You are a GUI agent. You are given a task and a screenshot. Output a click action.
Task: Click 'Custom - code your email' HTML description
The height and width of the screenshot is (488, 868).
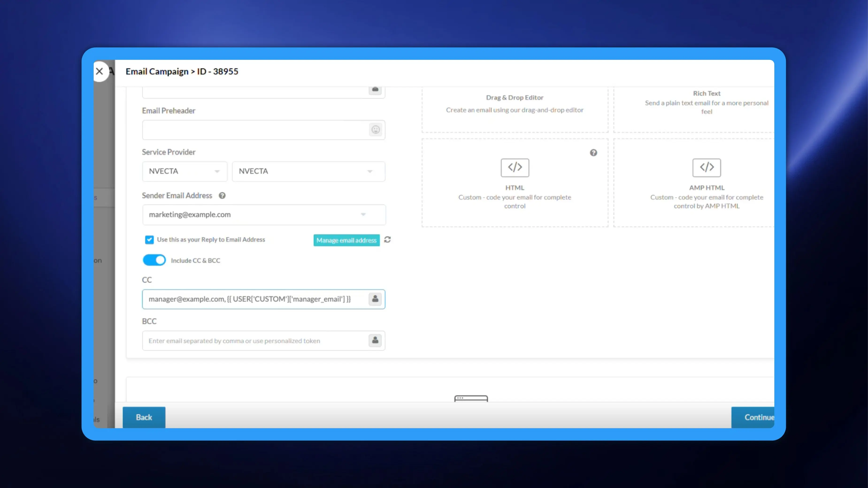point(515,201)
